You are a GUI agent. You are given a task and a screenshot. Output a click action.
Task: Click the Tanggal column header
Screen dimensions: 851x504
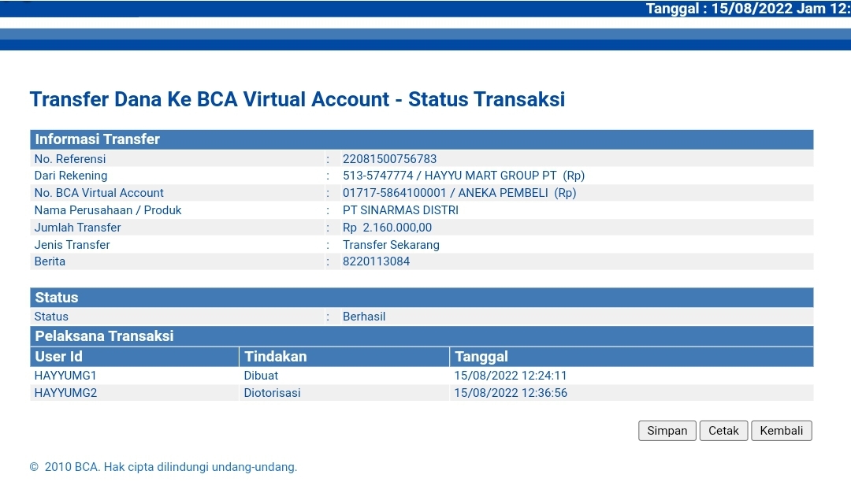481,357
